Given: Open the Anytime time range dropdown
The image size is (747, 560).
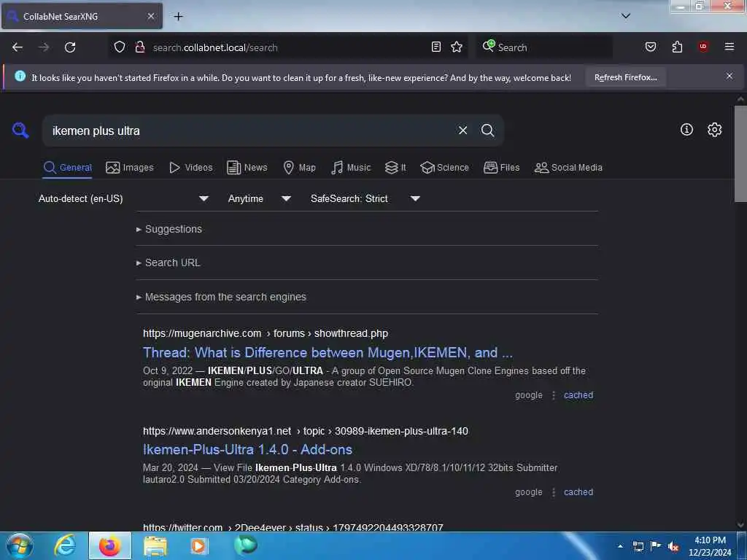Looking at the screenshot, I should pos(259,198).
